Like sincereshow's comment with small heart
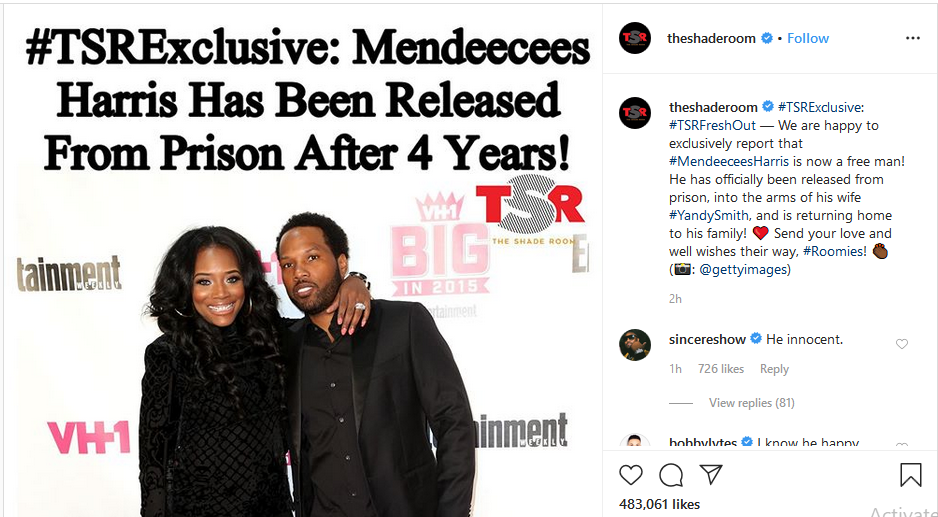The height and width of the screenshot is (517, 938). [902, 344]
